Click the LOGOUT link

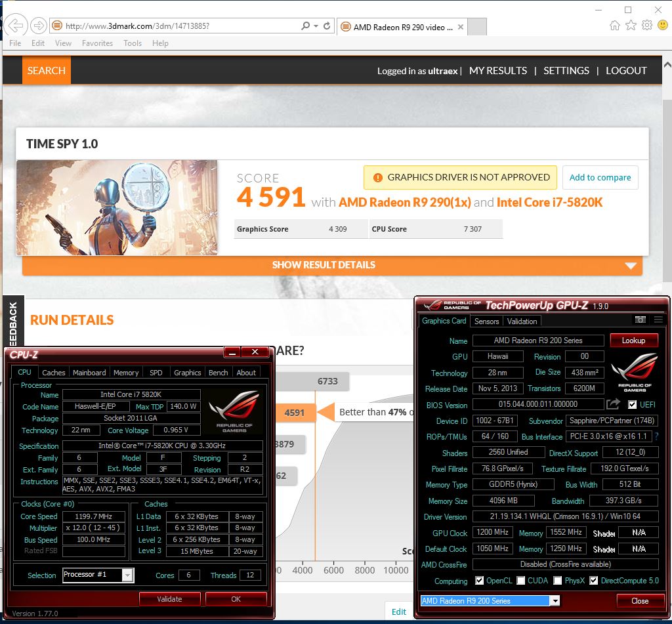click(x=626, y=71)
